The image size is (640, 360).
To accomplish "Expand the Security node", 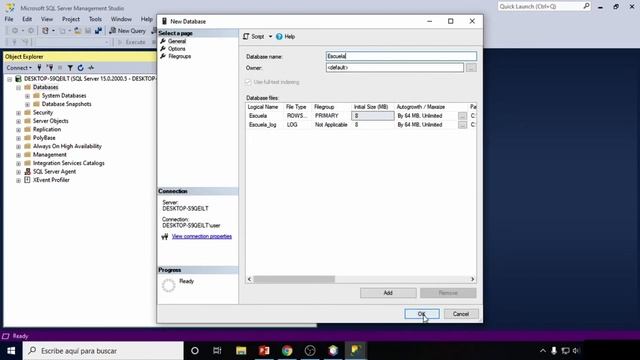I will pos(18,113).
